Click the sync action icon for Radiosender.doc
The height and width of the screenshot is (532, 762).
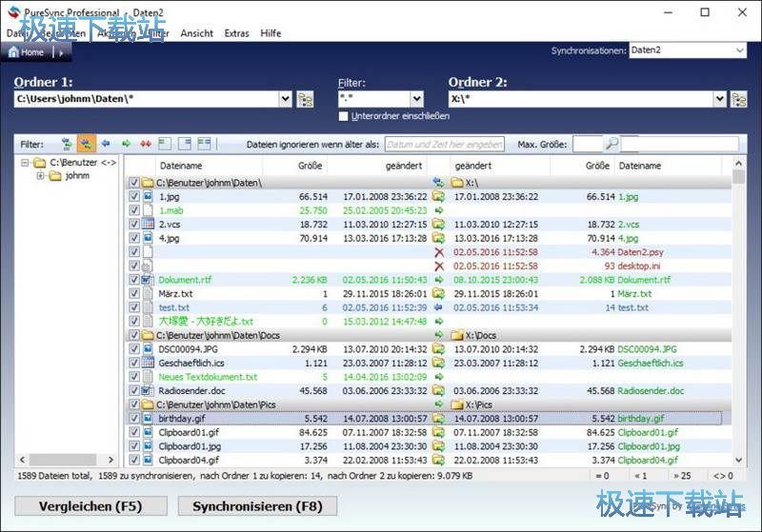(438, 391)
